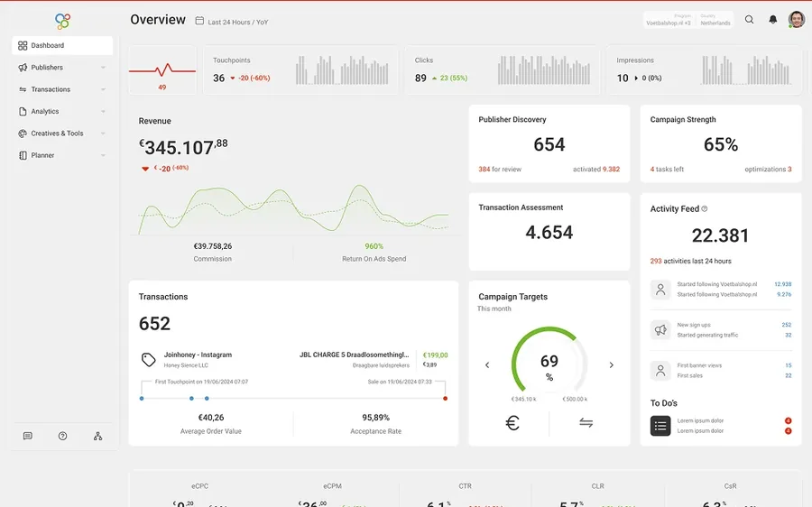Open the Clicks stat card
The image size is (812, 507).
pos(502,70)
